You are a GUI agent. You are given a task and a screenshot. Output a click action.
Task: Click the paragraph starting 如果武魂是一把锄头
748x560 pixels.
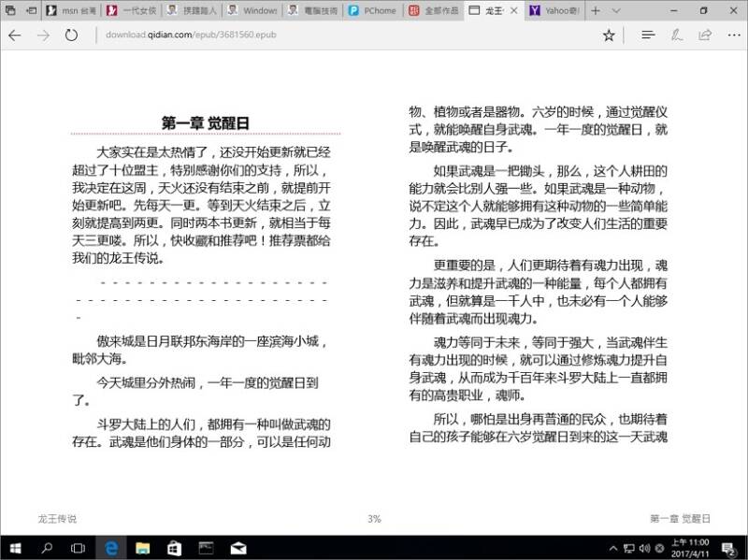[x=539, y=206]
